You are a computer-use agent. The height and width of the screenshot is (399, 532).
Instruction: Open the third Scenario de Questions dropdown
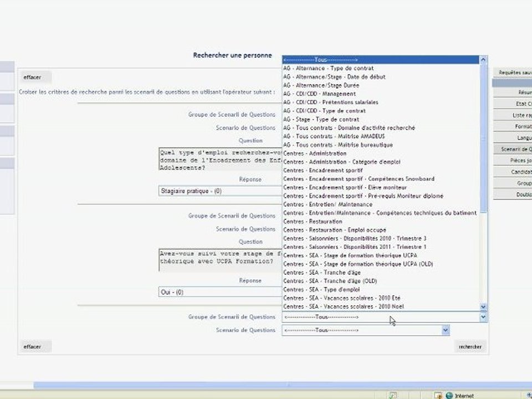[366, 330]
